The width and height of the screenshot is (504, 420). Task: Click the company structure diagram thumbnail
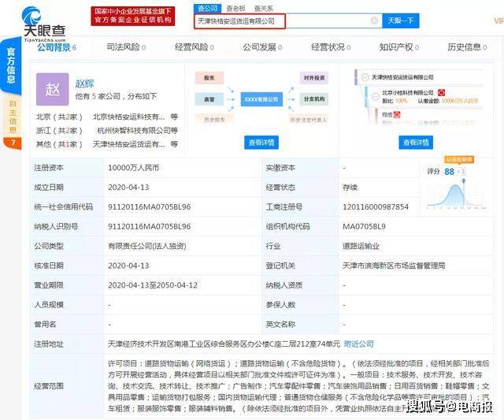[261, 100]
